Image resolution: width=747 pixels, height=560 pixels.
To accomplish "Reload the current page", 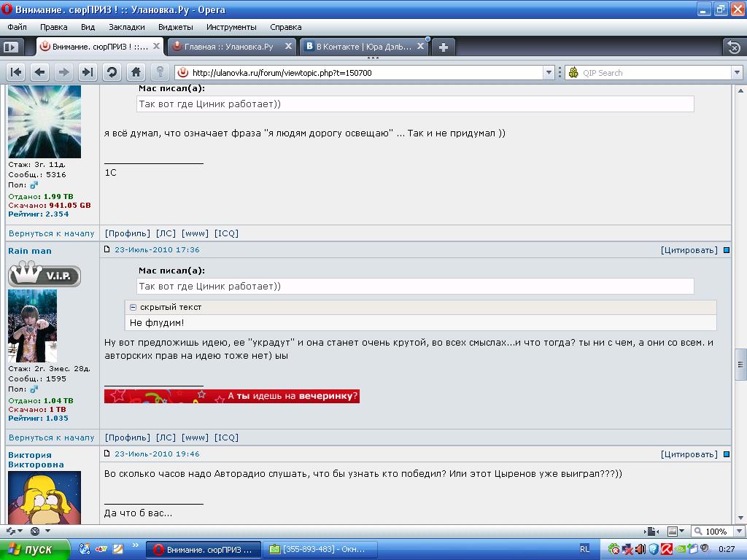I will click(x=112, y=72).
